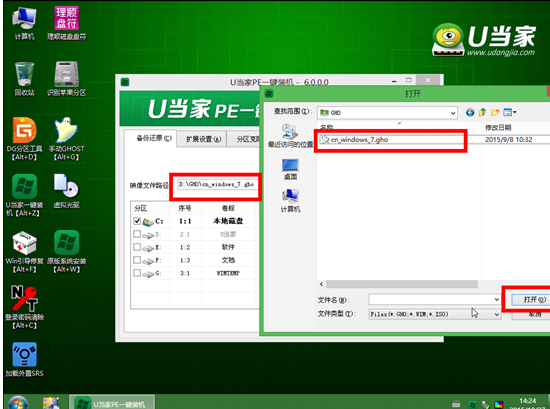The width and height of the screenshot is (550, 409).
Task: Switch to the 备份还原 tab
Action: (154, 138)
